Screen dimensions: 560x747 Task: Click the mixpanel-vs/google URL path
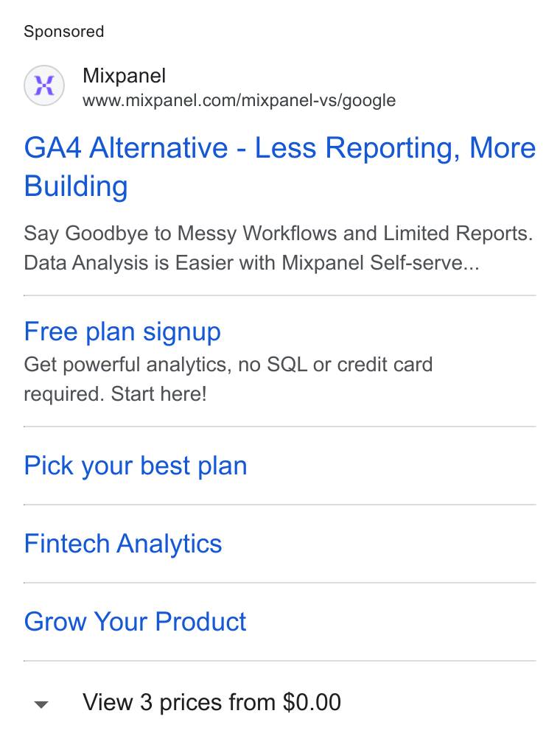point(318,100)
